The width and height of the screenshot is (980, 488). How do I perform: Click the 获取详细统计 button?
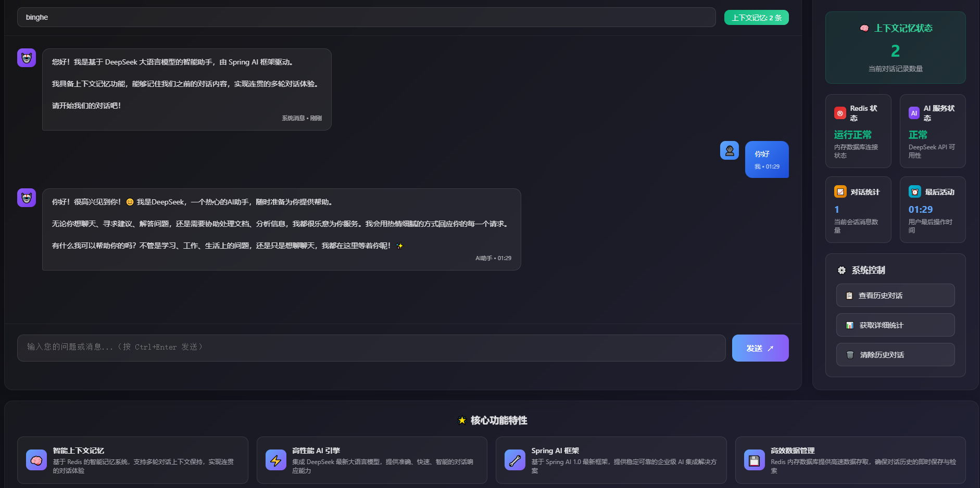pyautogui.click(x=896, y=325)
